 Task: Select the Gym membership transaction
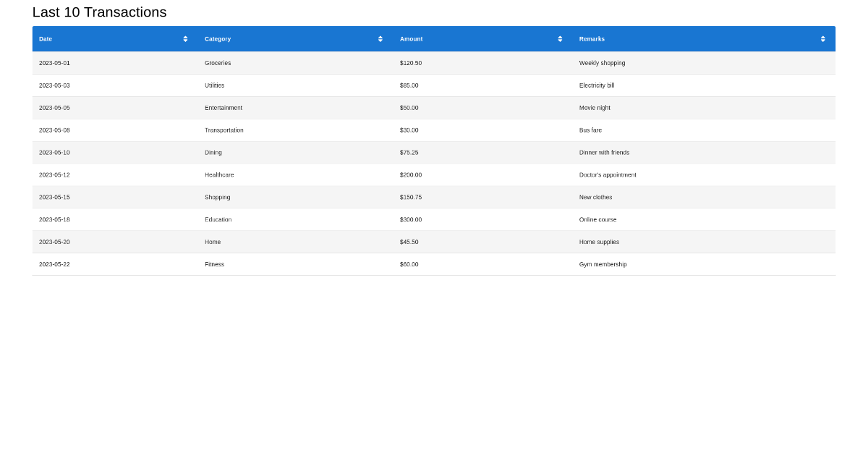coord(289,263)
